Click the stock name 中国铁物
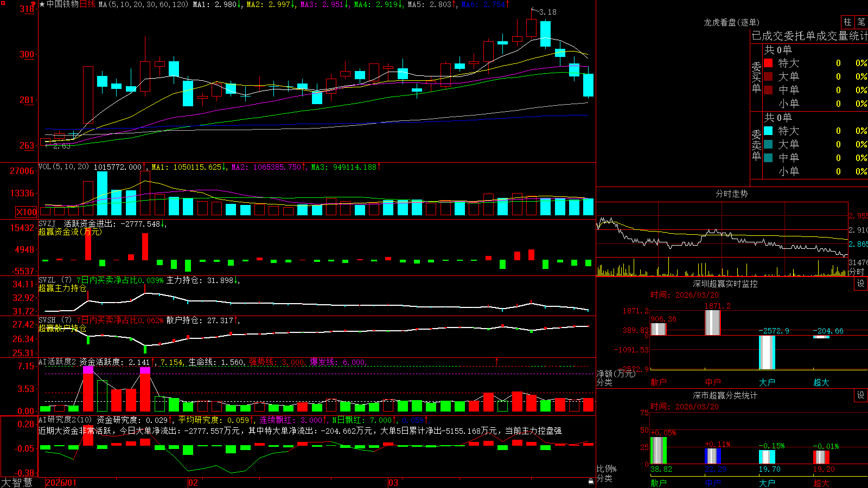 coord(62,4)
